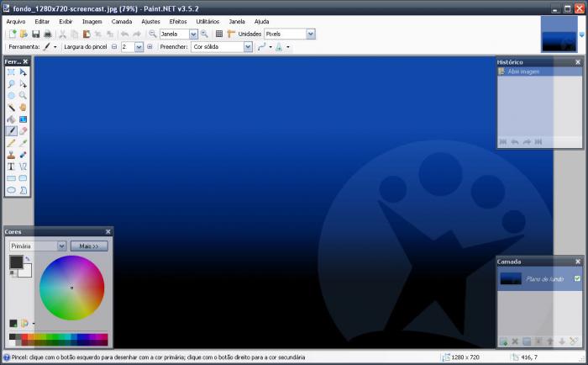Select the Rectangle shape tool
The image size is (588, 365).
[11, 178]
